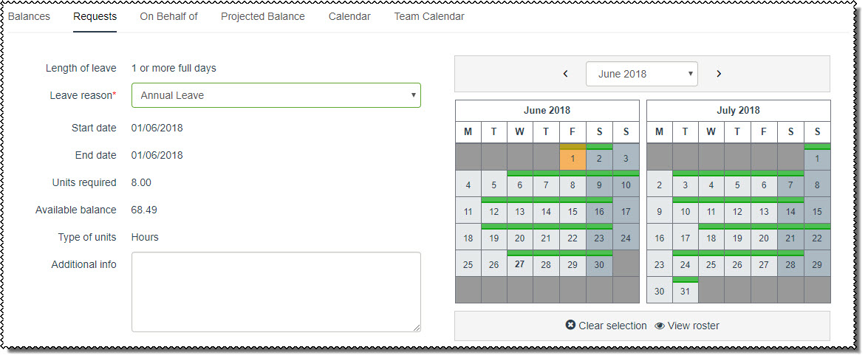
Task: Select June 27 in the calendar
Action: (520, 264)
